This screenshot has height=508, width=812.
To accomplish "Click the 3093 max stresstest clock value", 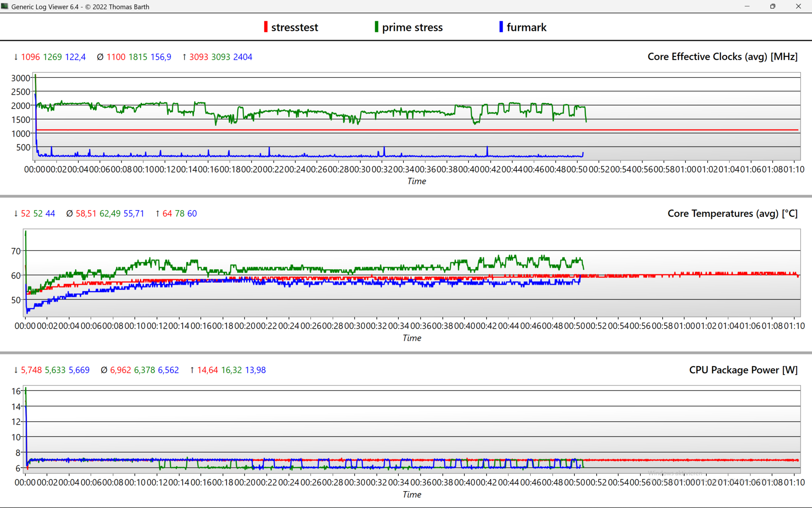I will click(199, 57).
